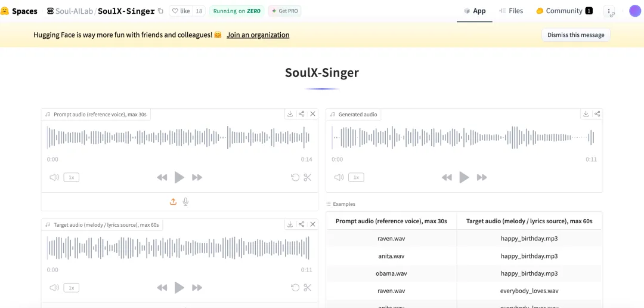Open the Community tab
Viewport: 644px width, 308px height.
(564, 11)
